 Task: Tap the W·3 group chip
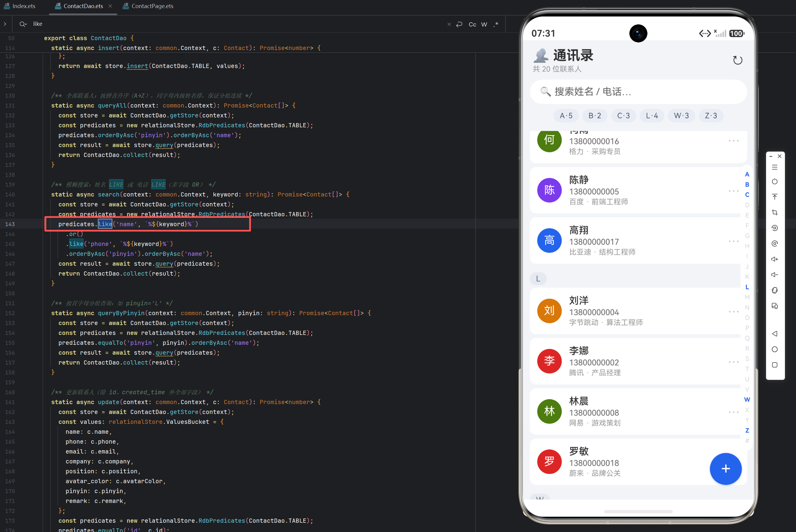pos(681,116)
